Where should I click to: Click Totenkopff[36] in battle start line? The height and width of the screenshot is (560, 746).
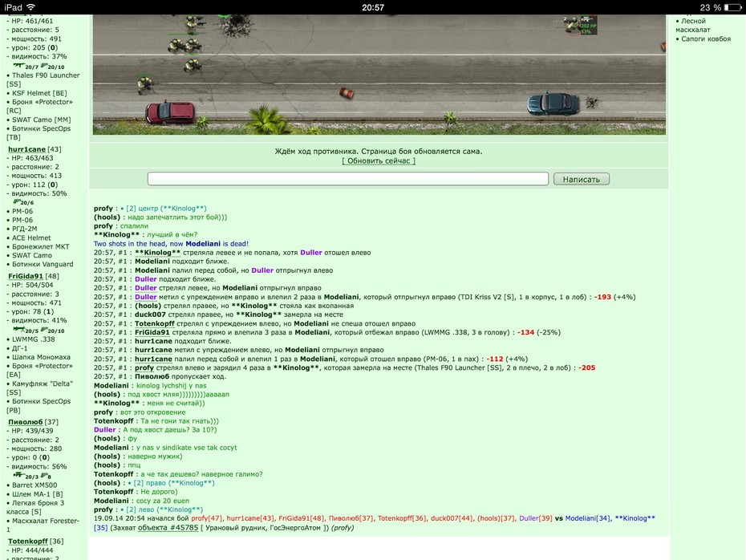click(x=402, y=518)
